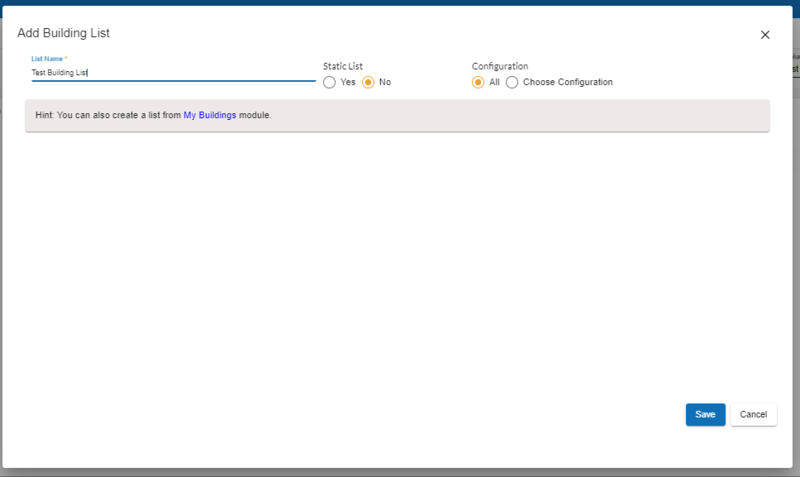
Task: Click the 'Static List' group heading
Action: click(x=342, y=66)
